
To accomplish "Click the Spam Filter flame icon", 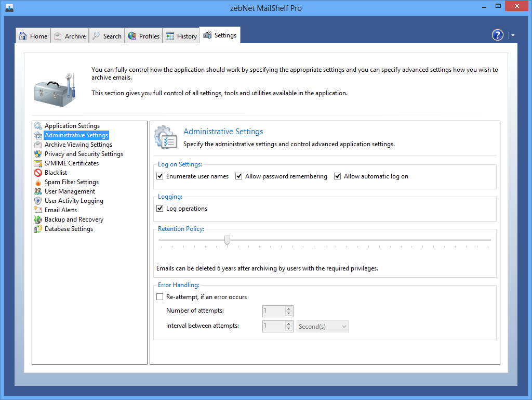I will 38,182.
